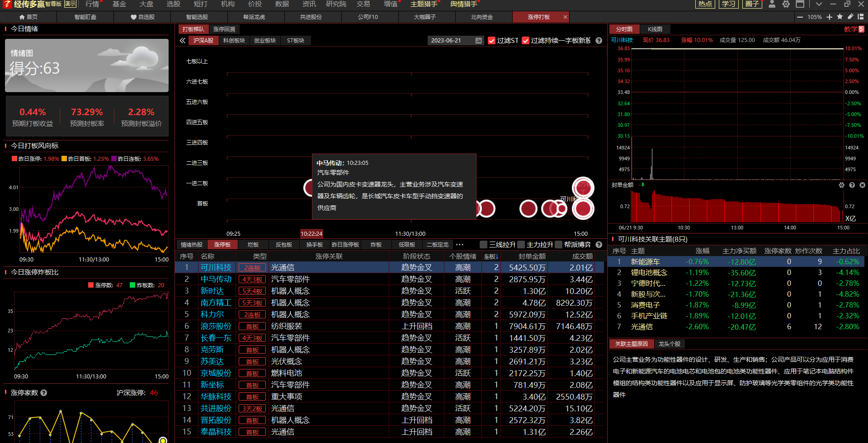This screenshot has width=868, height=443.
Task: Open the panel layout list icon
Action: 860,17
